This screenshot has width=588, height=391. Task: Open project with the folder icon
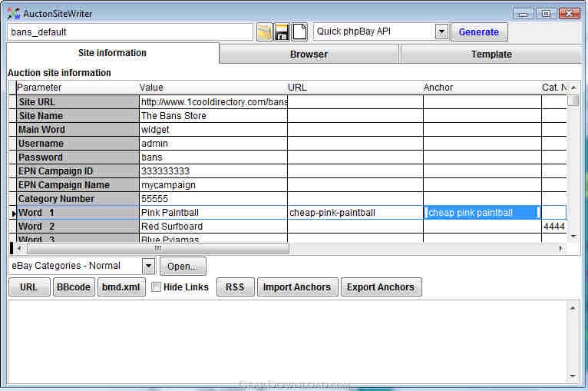click(264, 32)
